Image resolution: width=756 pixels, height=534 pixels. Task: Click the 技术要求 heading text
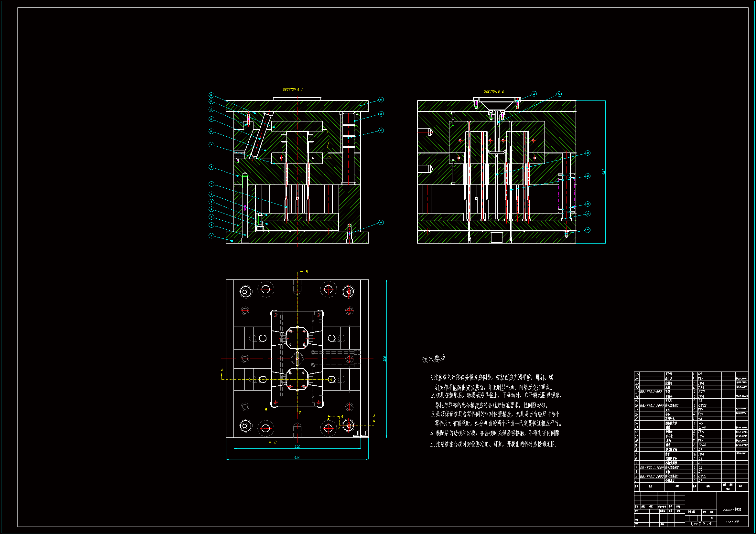[434, 359]
